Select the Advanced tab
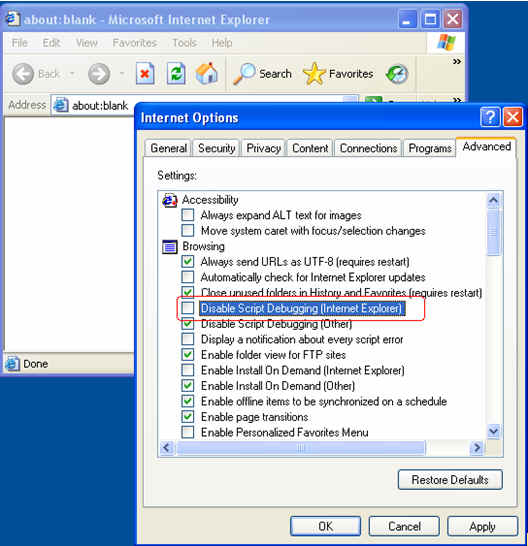The image size is (528, 546). 487,147
